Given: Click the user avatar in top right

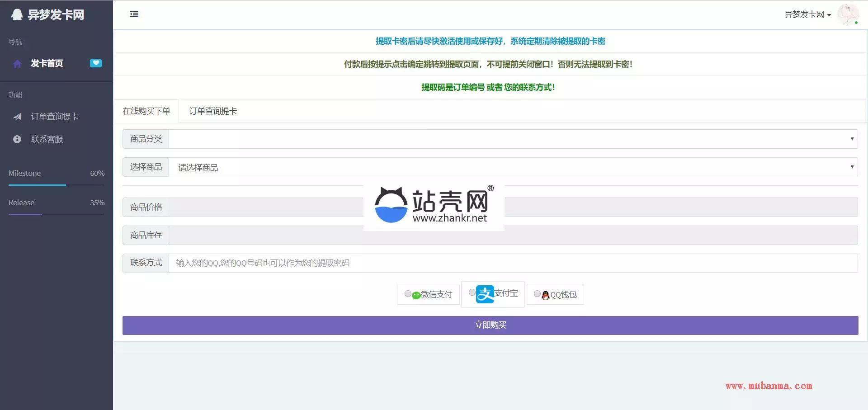Looking at the screenshot, I should [847, 14].
